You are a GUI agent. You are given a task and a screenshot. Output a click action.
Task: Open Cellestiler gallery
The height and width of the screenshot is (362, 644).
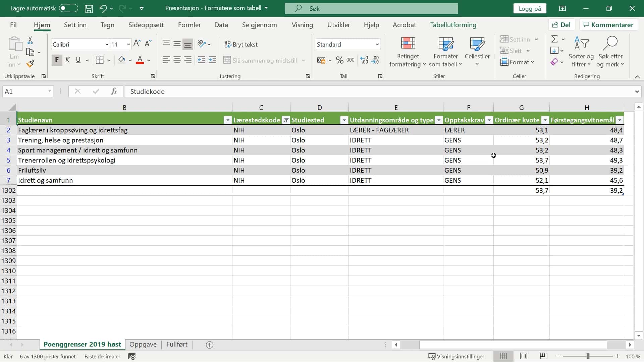pos(477,52)
